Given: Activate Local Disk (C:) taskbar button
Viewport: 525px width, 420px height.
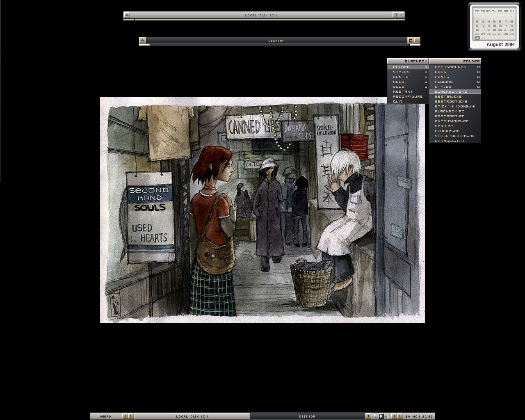Looking at the screenshot, I should click(x=192, y=416).
